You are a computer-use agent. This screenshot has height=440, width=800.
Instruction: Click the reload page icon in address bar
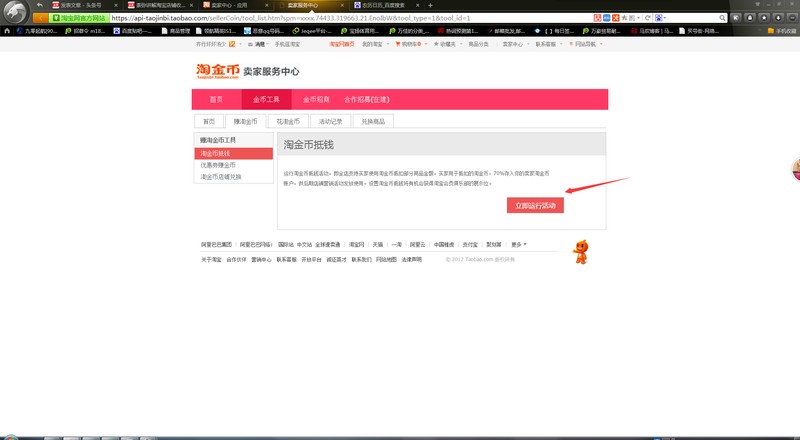[x=647, y=18]
